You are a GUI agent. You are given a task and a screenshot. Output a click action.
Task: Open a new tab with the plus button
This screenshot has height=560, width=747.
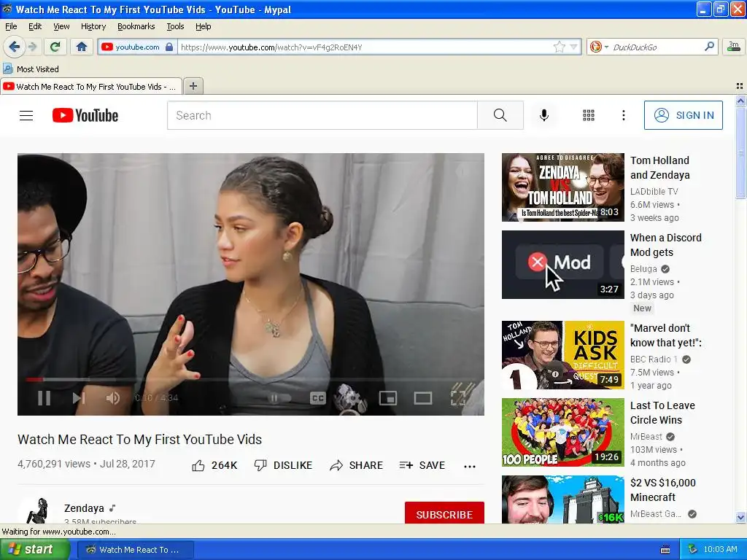pos(193,86)
